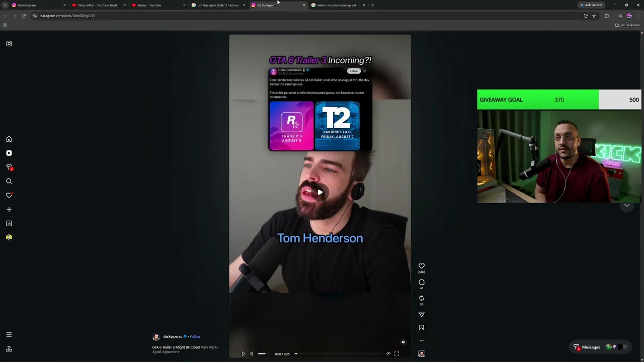Open reel's three-dot more options
Image resolution: width=644 pixels, height=362 pixels.
(x=422, y=341)
